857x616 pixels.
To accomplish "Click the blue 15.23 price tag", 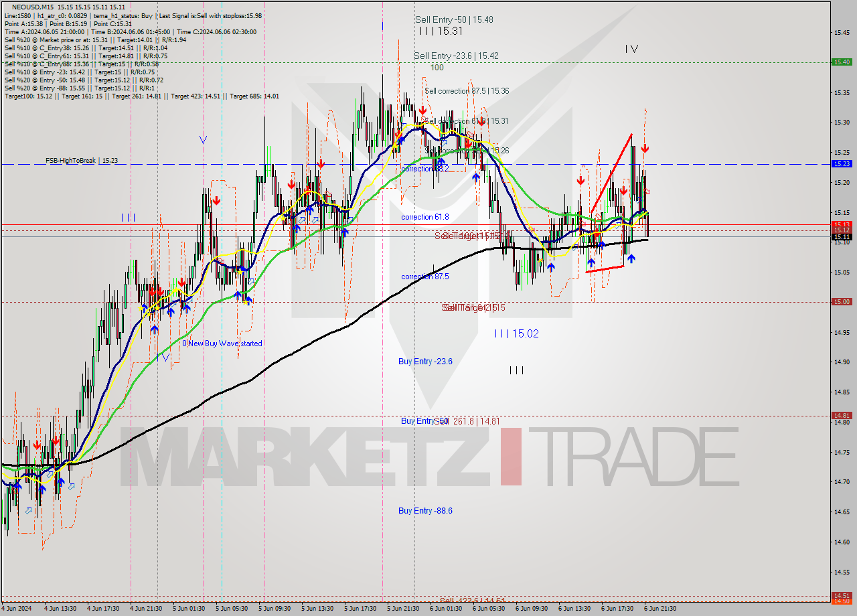I will pos(842,163).
